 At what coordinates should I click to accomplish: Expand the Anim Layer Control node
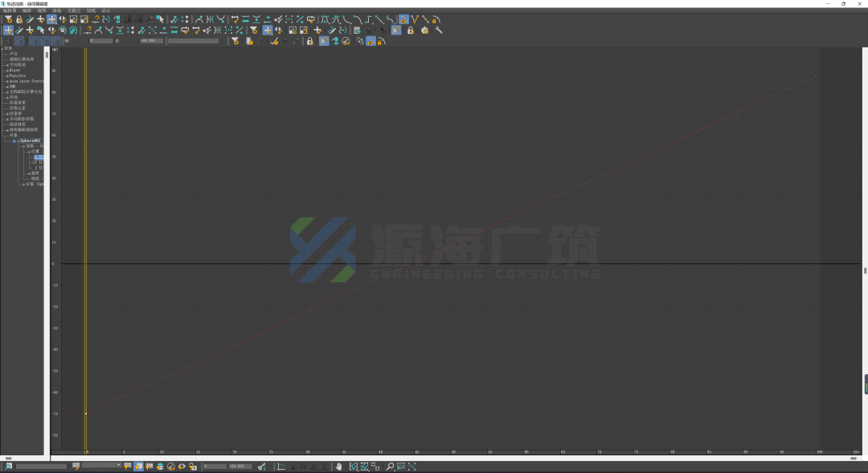(7, 81)
